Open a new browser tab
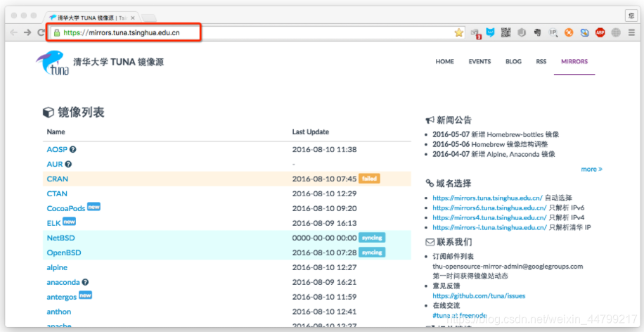The image size is (644, 332). click(x=148, y=18)
